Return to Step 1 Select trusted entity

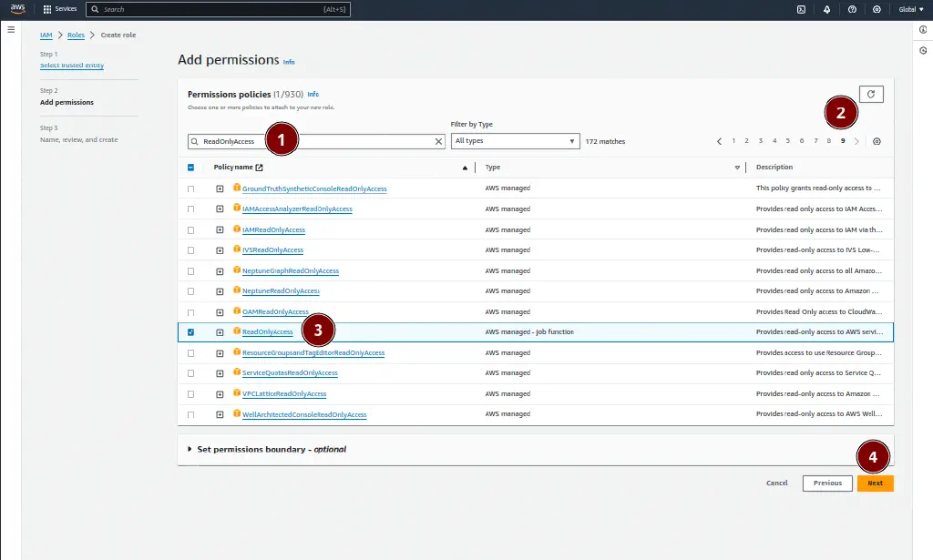72,66
